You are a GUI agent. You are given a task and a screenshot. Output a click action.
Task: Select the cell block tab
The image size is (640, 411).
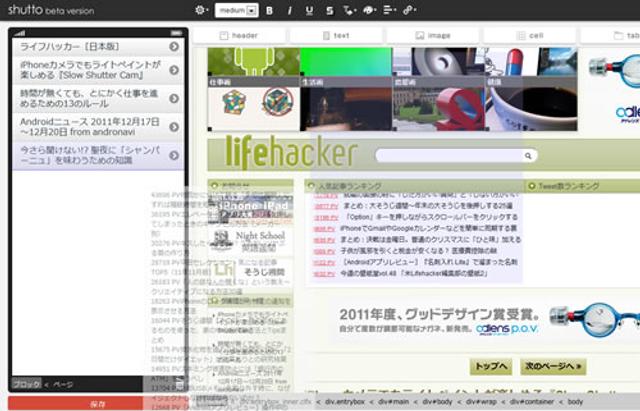[x=529, y=36]
